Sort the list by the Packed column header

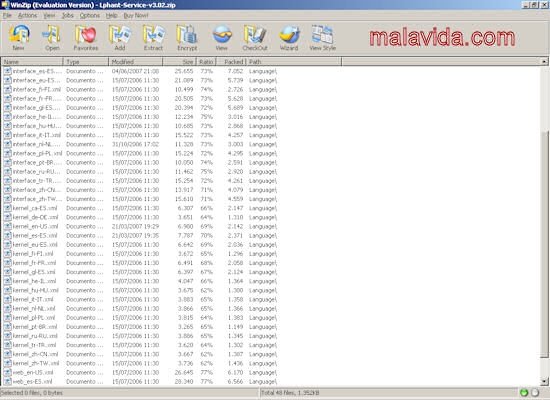(x=230, y=62)
